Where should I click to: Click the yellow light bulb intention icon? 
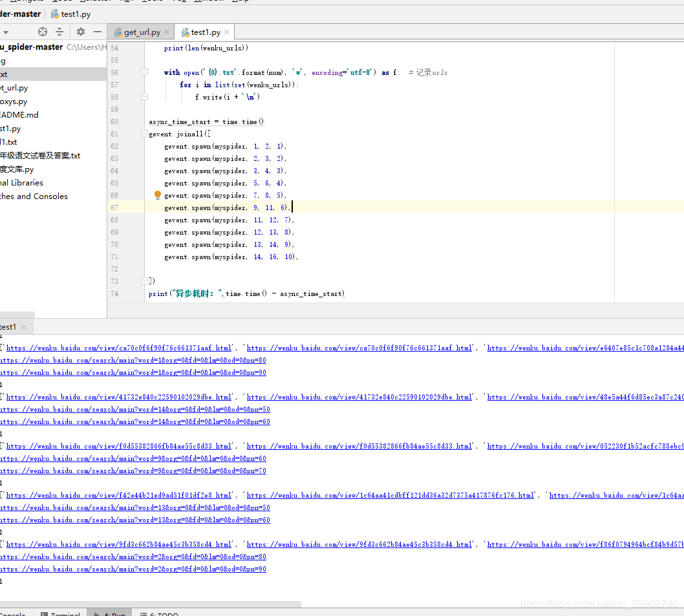pos(158,195)
